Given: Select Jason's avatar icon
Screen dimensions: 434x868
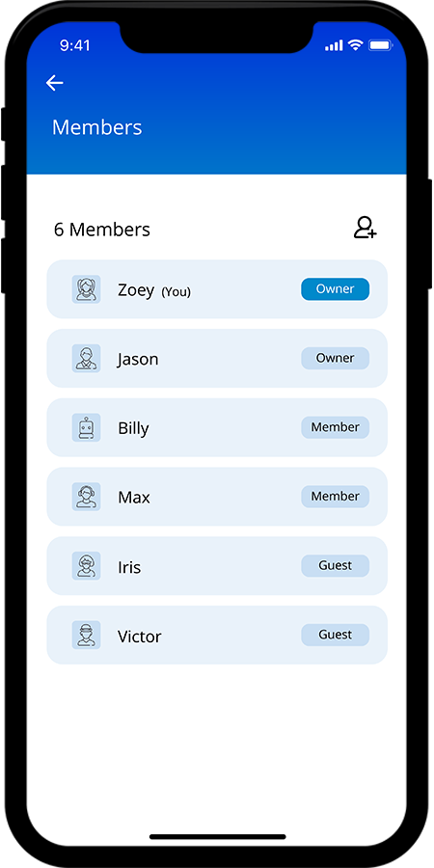Looking at the screenshot, I should 87,358.
